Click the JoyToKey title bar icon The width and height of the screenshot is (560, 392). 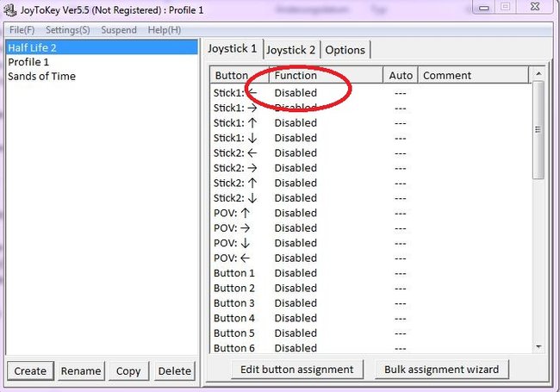pyautogui.click(x=10, y=9)
